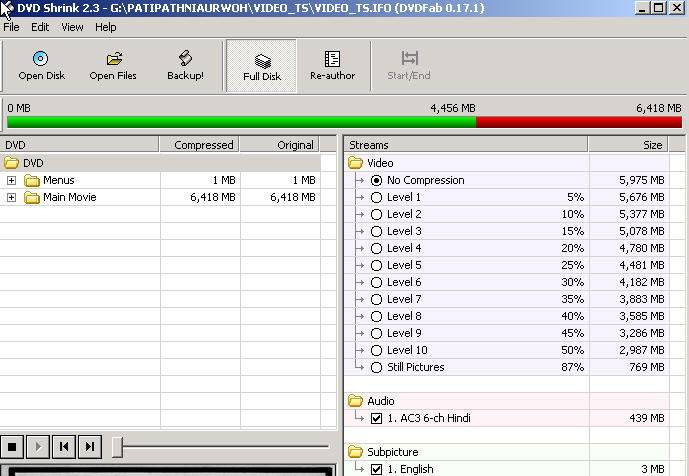This screenshot has height=476, width=689.
Task: Stop preview playback
Action: 12,447
